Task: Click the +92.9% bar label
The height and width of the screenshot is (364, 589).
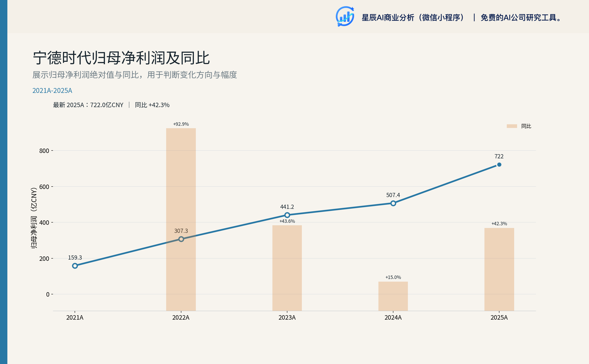Action: (181, 124)
